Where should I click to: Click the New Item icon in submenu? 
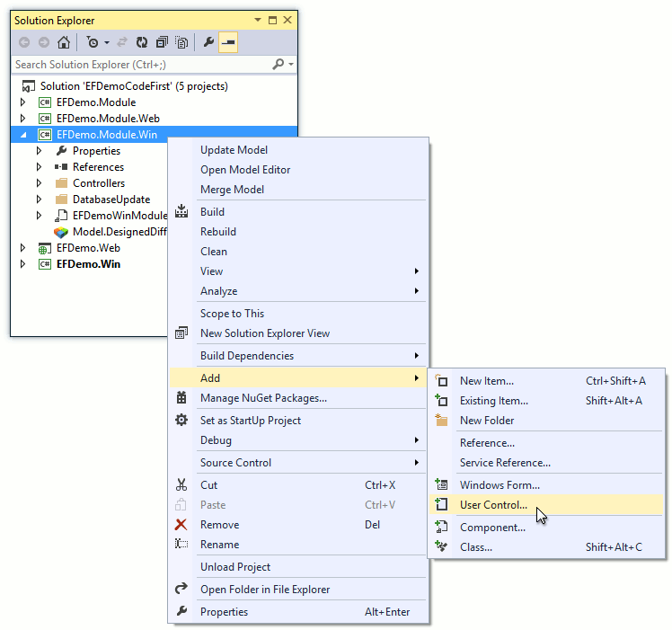441,380
